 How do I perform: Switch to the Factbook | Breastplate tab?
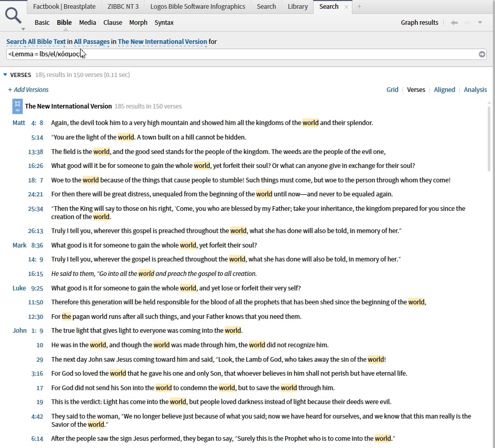[x=64, y=7]
